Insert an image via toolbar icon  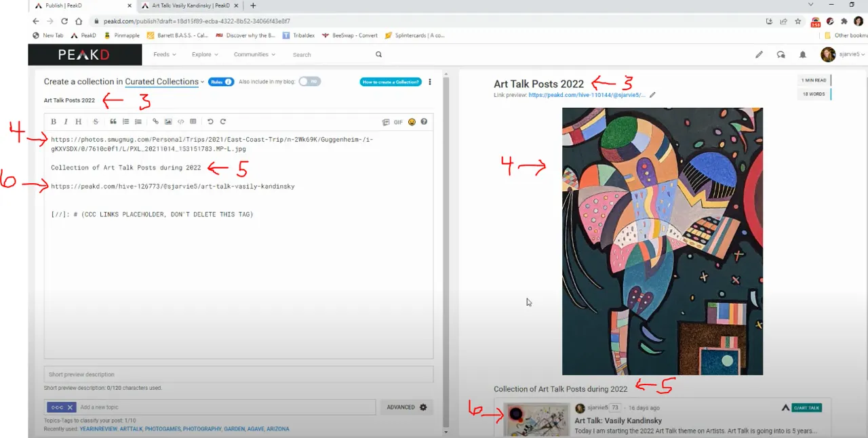click(168, 122)
